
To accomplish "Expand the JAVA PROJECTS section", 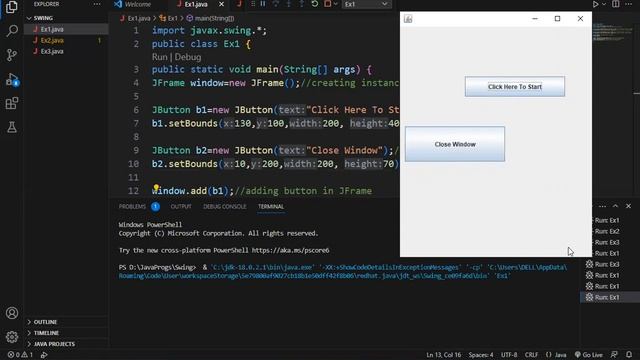I will point(54,344).
